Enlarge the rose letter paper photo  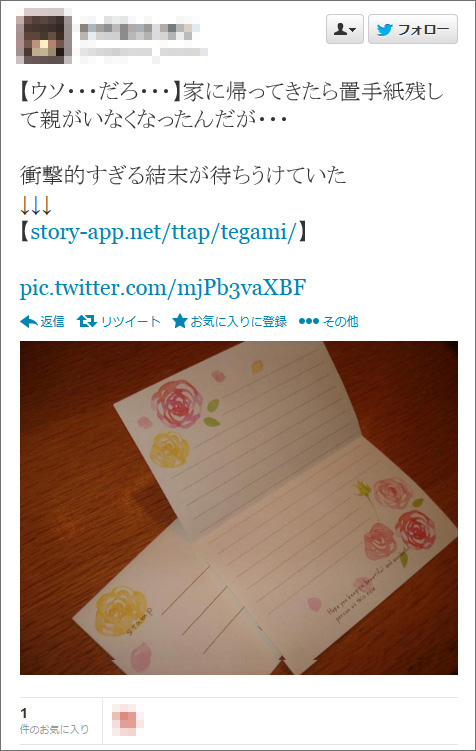239,508
